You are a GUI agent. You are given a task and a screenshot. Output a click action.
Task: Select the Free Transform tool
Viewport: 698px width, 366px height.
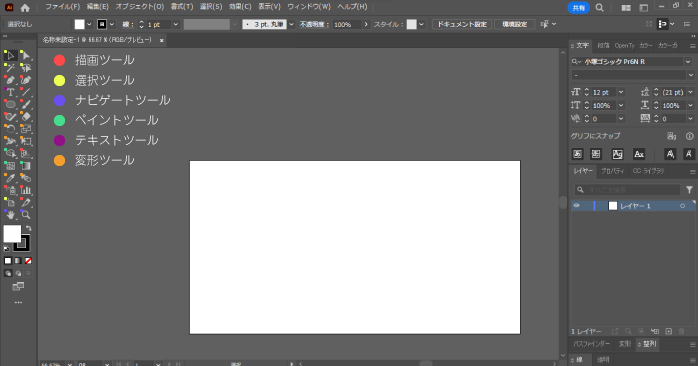[26, 141]
